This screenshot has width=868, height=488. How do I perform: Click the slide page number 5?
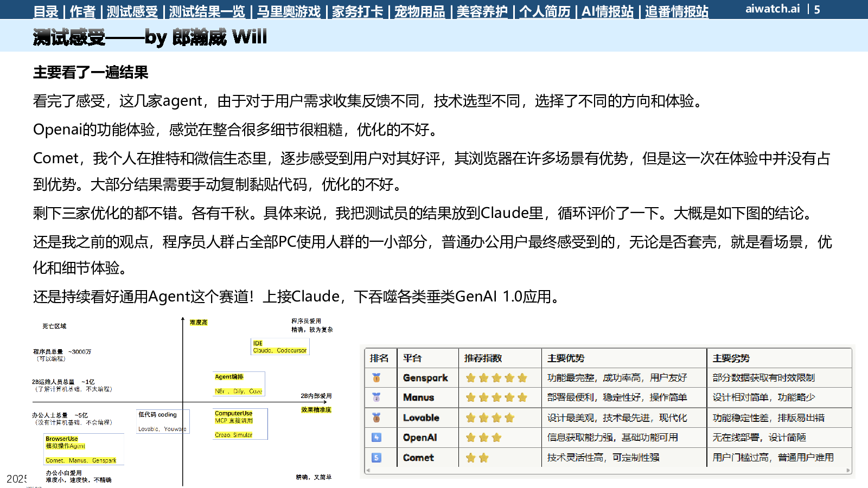(x=817, y=9)
